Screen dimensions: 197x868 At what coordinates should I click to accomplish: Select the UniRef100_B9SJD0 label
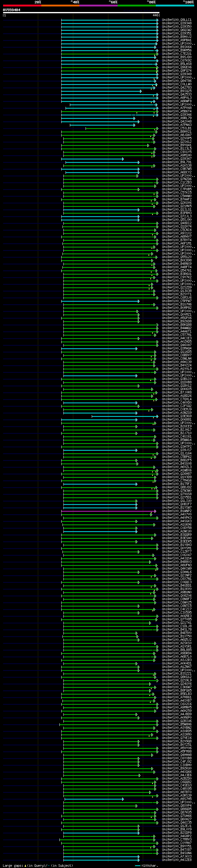coord(176,57)
